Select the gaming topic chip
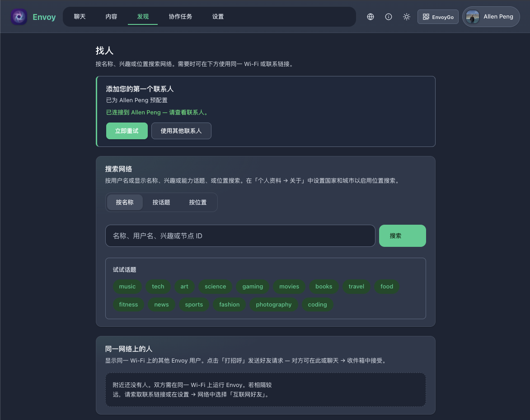 coord(253,287)
